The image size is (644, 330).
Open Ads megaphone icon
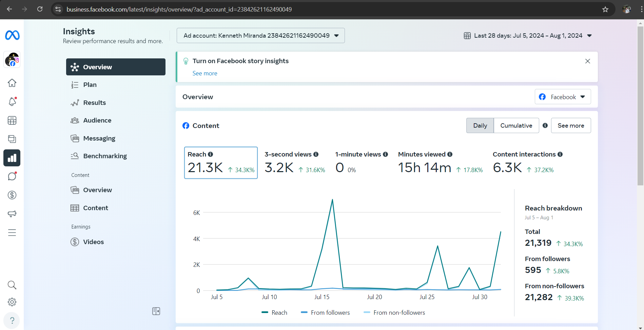pos(12,214)
